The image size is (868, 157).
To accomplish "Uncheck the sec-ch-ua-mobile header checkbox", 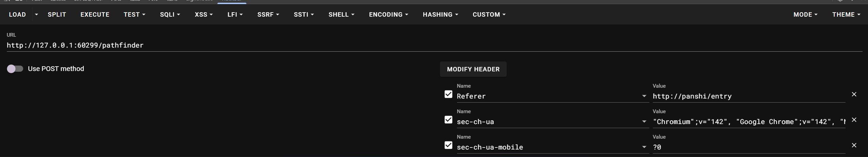I will pyautogui.click(x=448, y=145).
